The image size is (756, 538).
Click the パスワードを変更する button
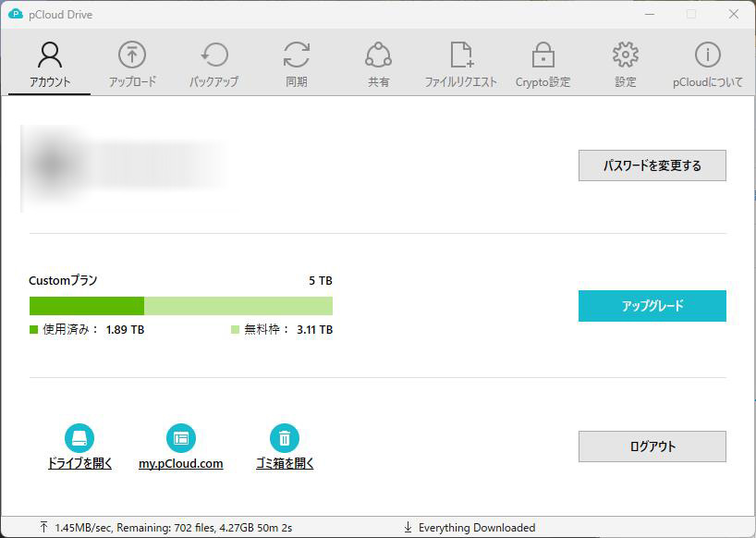pyautogui.click(x=652, y=165)
